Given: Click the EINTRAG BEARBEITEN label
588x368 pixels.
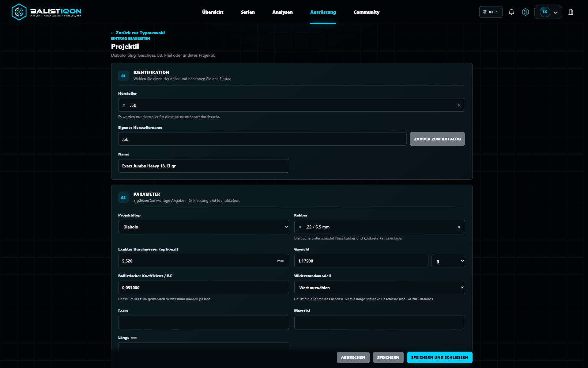Looking at the screenshot, I should [x=130, y=38].
